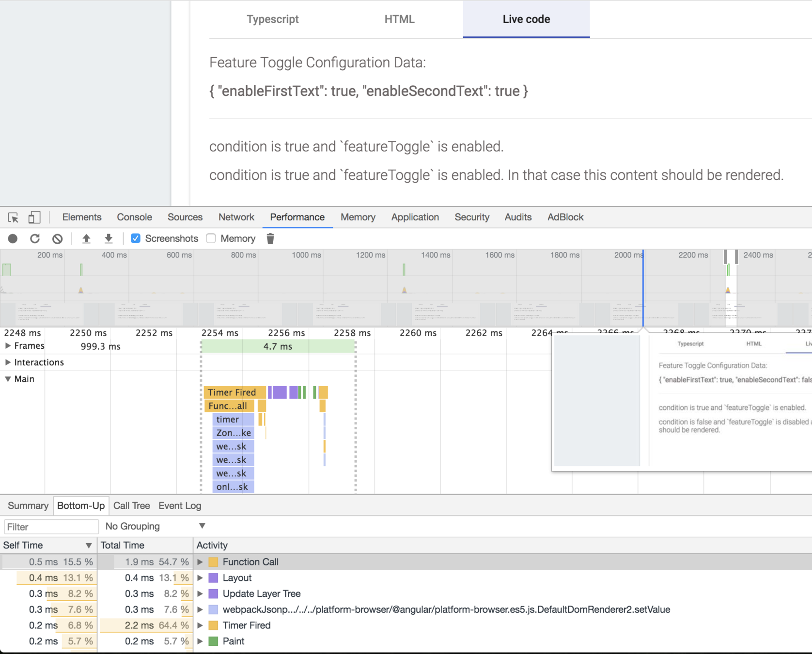Open the Summary details tab
Viewport: 812px width, 654px height.
pos(28,506)
